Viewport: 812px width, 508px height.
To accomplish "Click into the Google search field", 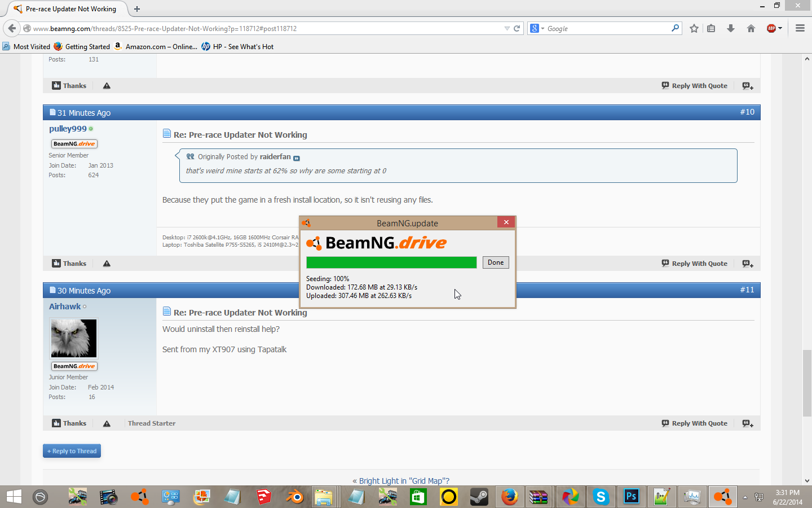I will (608, 28).
